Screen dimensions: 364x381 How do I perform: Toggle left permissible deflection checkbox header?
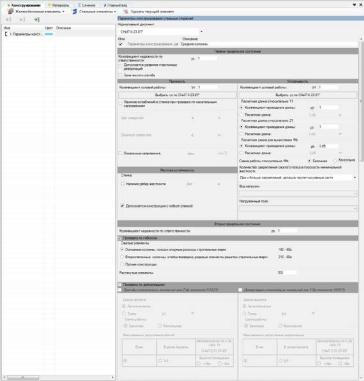click(x=120, y=290)
